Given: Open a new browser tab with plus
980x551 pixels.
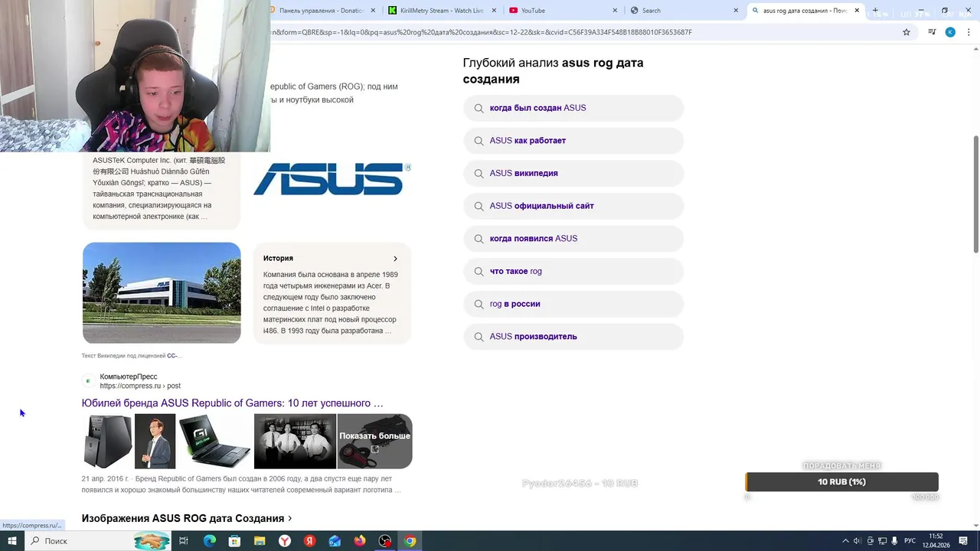Looking at the screenshot, I should coord(875,11).
